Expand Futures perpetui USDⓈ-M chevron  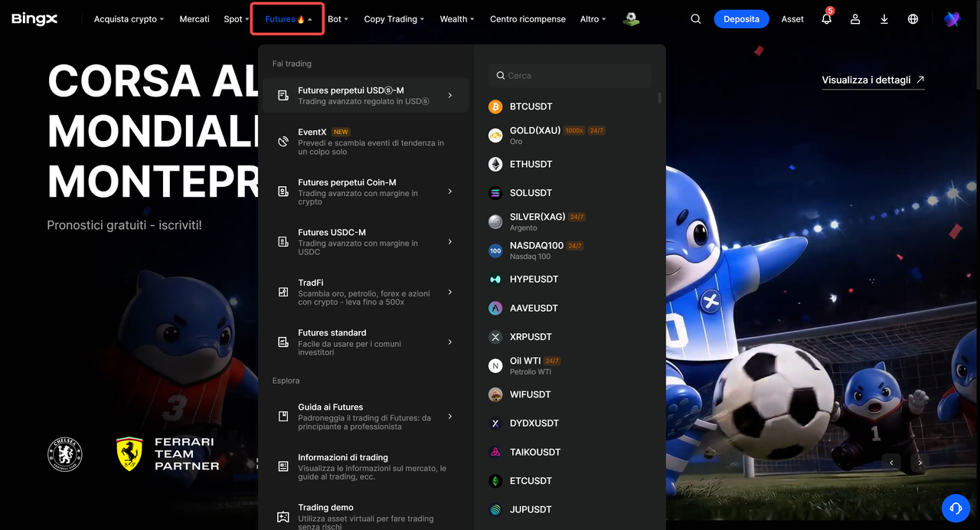pyautogui.click(x=450, y=96)
